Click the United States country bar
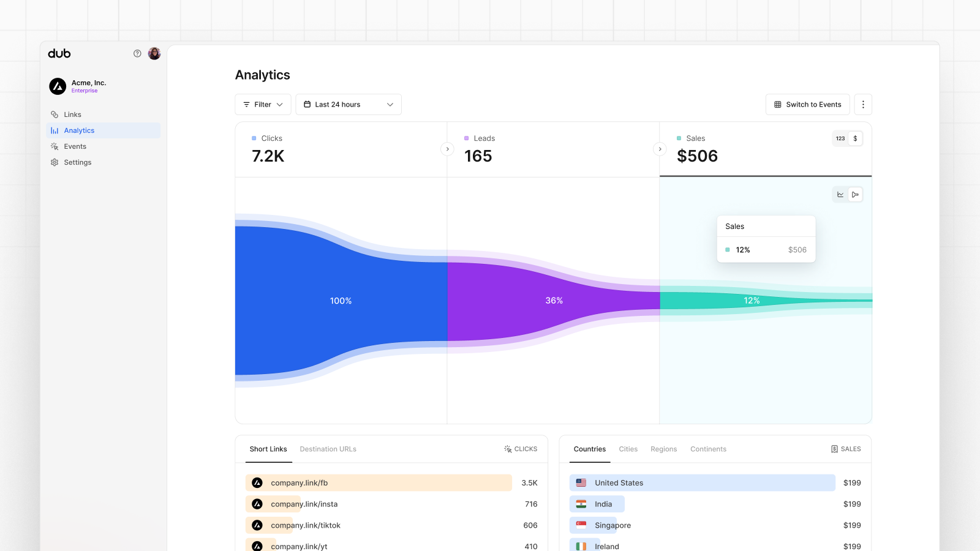 tap(620, 482)
